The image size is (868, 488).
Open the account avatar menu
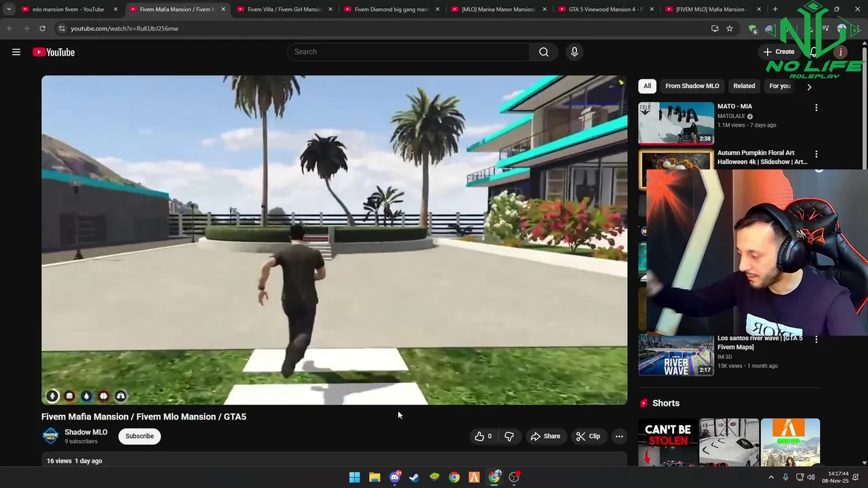(841, 52)
